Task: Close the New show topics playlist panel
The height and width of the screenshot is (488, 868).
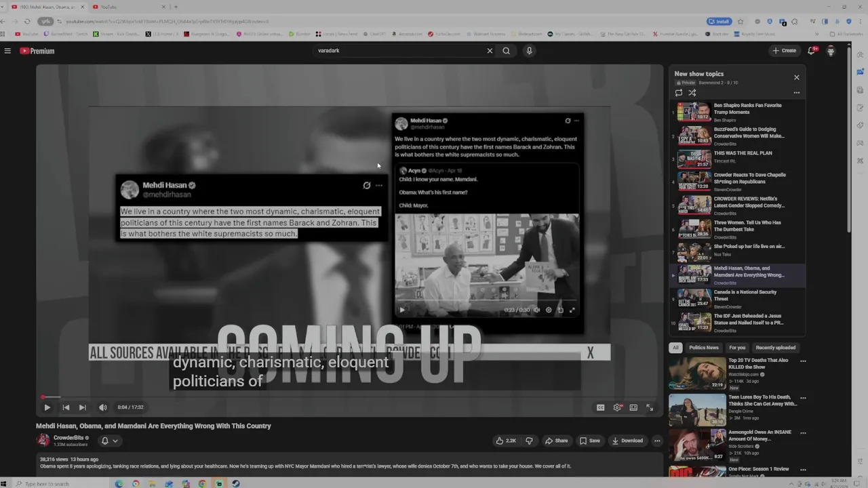Action: click(797, 77)
